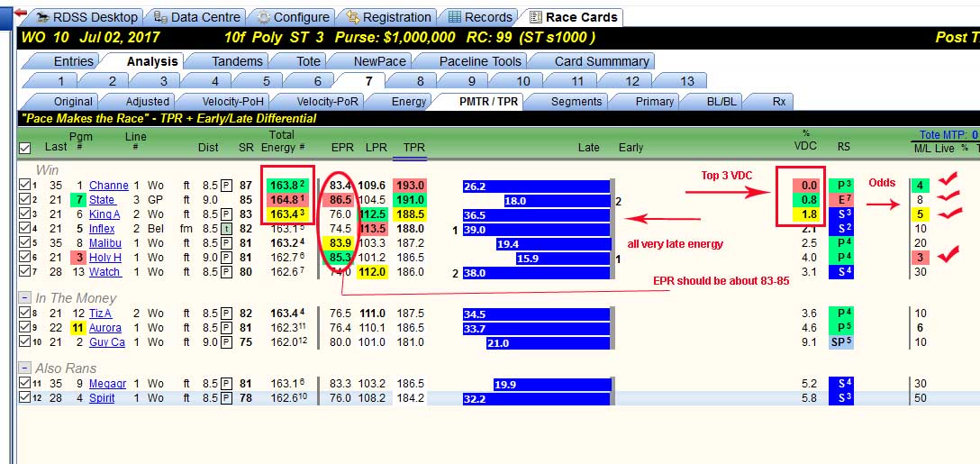Screen dimensions: 980x464
Task: Open the Energy view tab
Action: [409, 101]
